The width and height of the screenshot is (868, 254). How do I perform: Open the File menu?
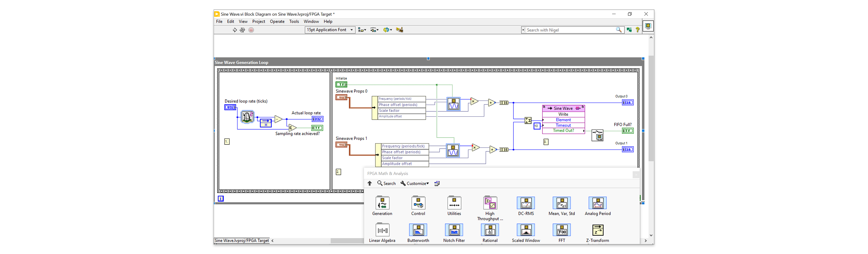(219, 21)
